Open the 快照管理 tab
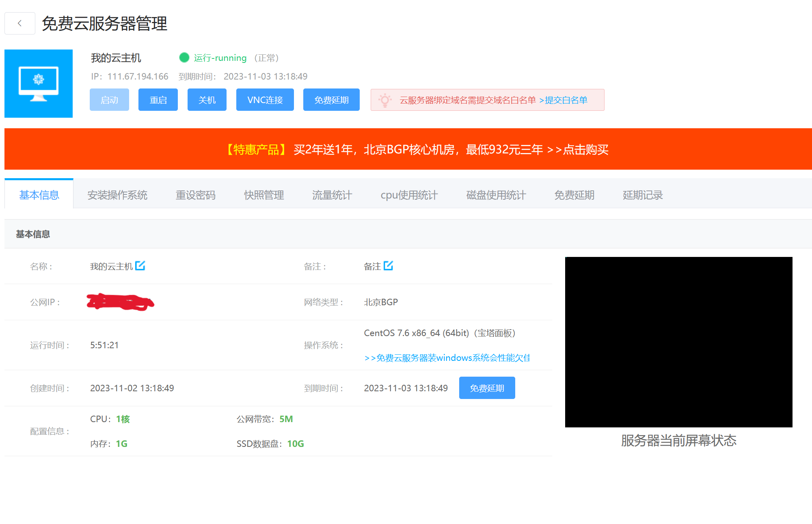Screen dimensions: 812x524 264,195
